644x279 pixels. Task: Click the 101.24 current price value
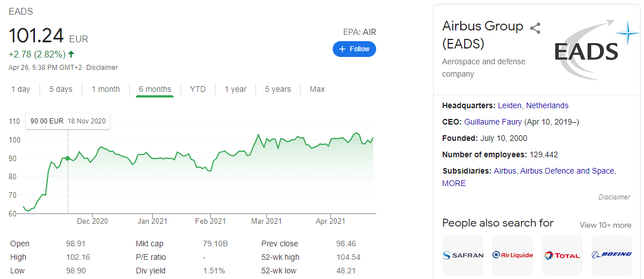(x=37, y=36)
